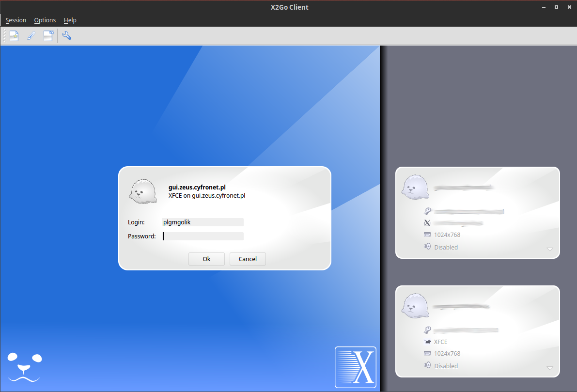Click the display icon in the upper session card
The image size is (577, 392).
point(427,235)
